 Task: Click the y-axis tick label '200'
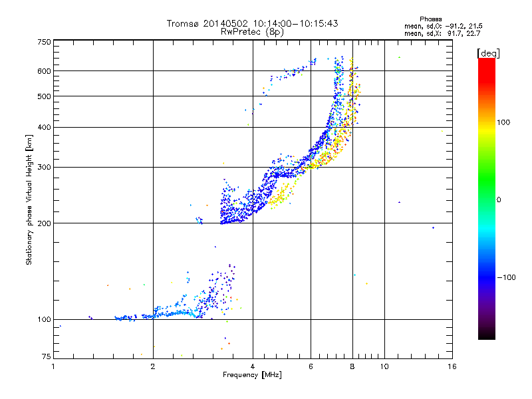click(44, 223)
